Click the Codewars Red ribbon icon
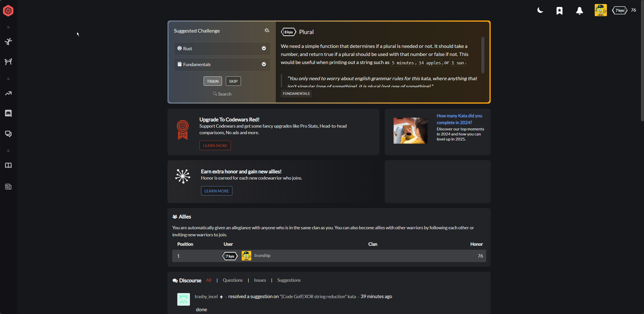Image resolution: width=644 pixels, height=314 pixels. 183,130
